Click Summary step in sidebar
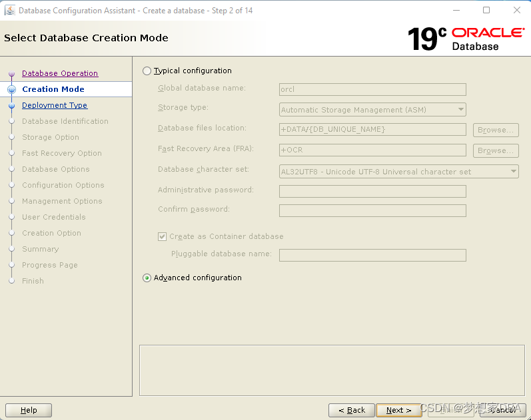Screen dimensions: 531x420 click(x=40, y=249)
